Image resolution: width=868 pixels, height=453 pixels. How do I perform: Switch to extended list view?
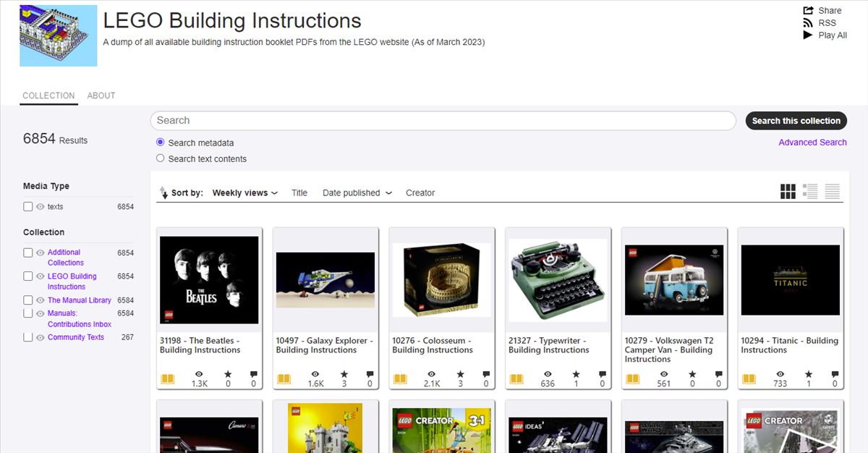coord(810,192)
